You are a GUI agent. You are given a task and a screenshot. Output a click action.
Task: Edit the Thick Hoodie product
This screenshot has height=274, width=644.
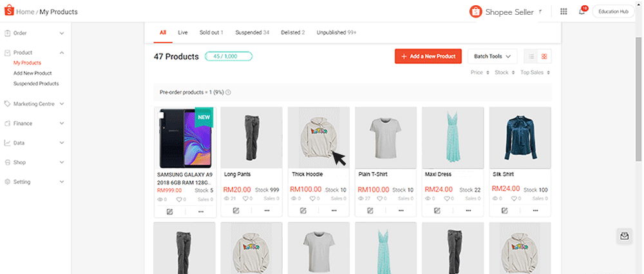click(303, 210)
